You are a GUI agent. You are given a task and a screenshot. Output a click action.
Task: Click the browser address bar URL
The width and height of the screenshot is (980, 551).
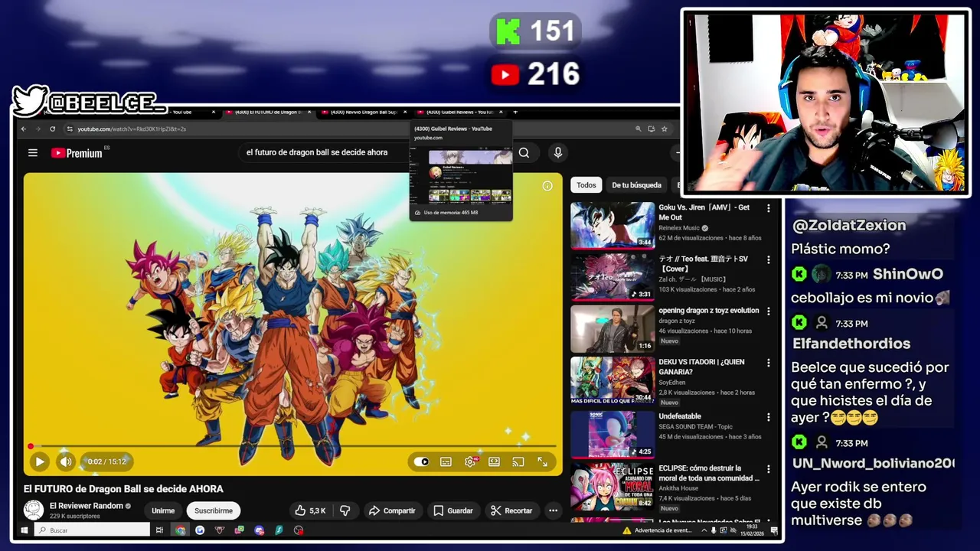point(132,129)
